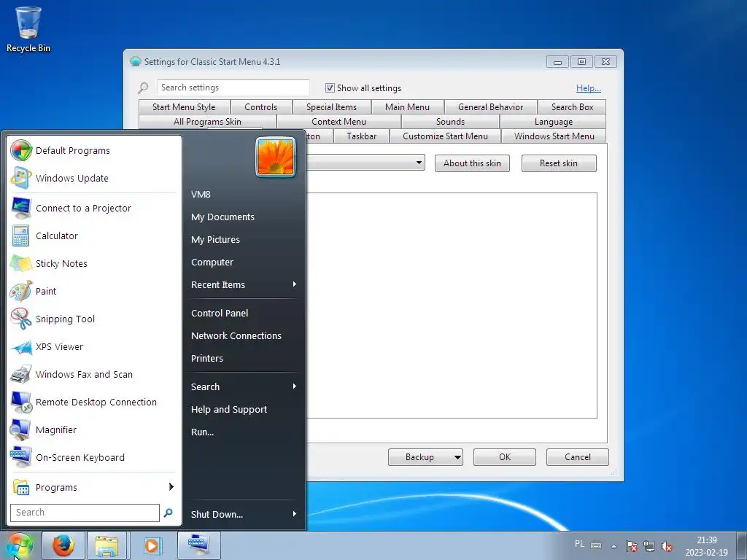
Task: Open Backup dropdown button
Action: click(x=425, y=457)
